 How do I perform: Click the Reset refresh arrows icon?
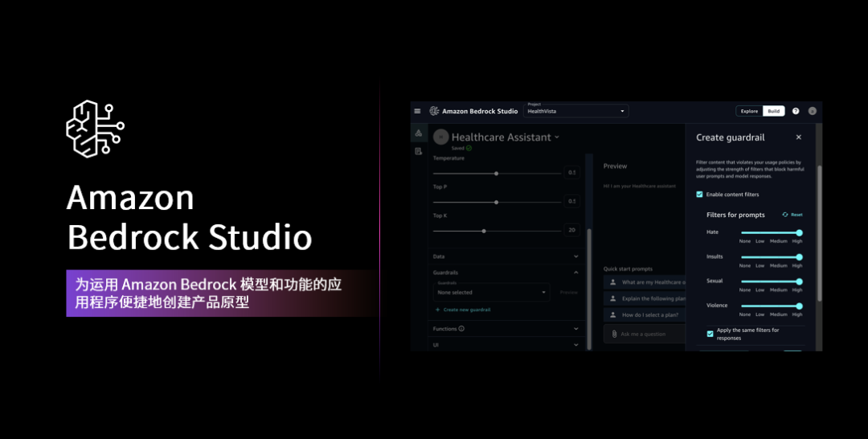click(785, 215)
